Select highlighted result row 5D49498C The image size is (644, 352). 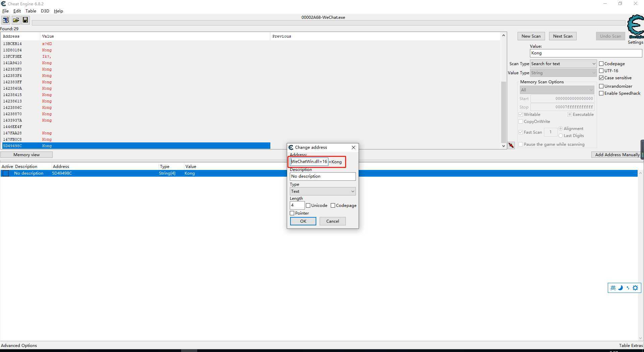click(x=136, y=146)
